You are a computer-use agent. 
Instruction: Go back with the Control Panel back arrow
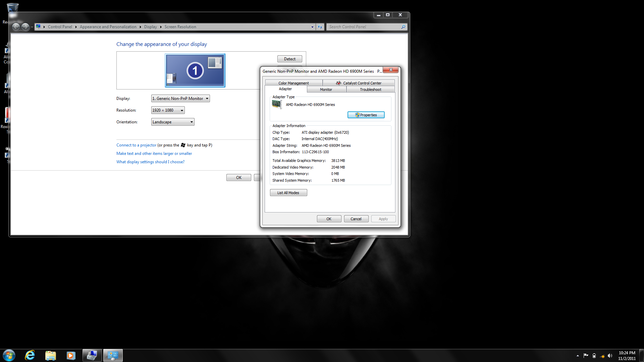pos(16,27)
